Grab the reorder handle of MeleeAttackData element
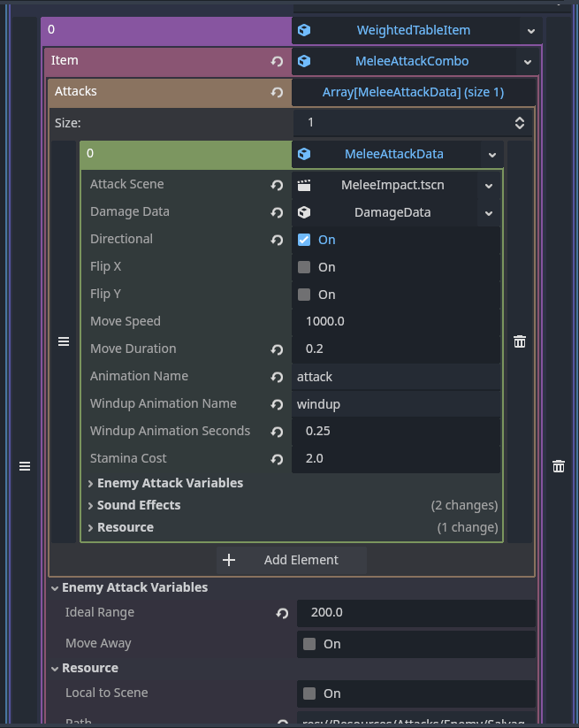 point(64,341)
